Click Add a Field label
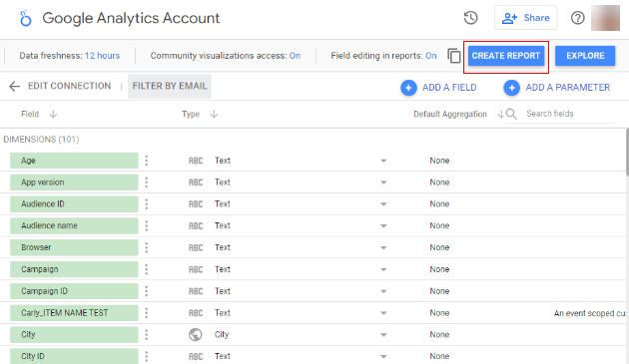629x364 pixels. (x=449, y=88)
